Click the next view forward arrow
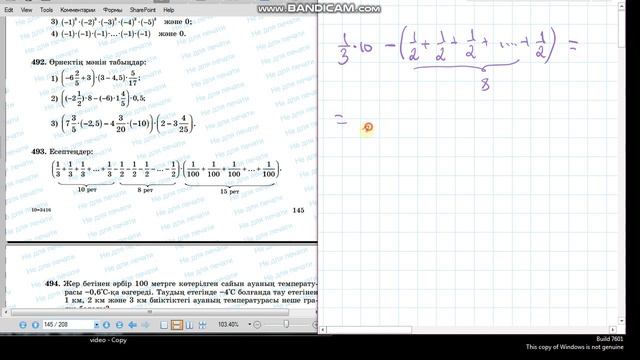The height and width of the screenshot is (360, 640). coord(146,325)
